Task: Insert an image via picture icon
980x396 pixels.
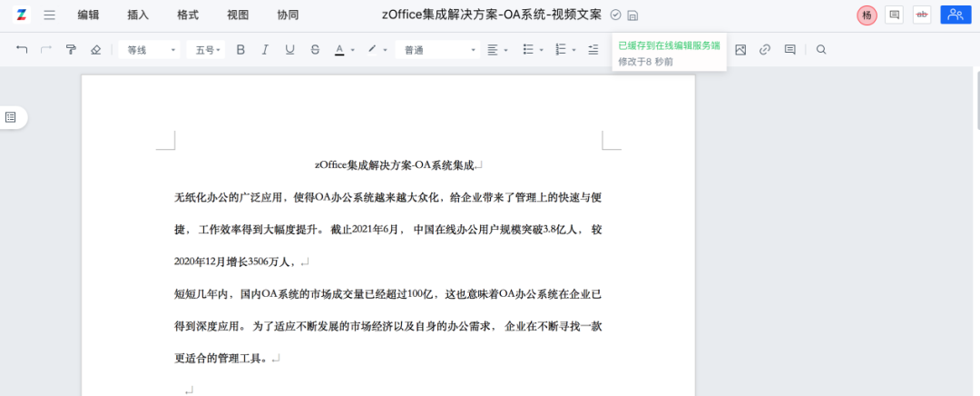Action: (740, 49)
